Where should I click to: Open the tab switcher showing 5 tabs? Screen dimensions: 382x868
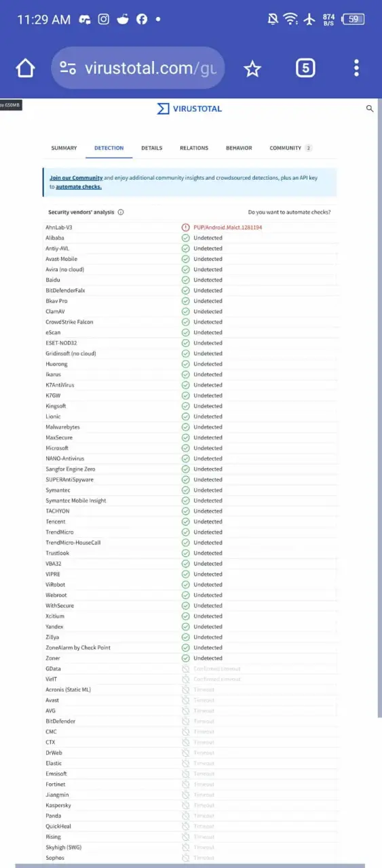click(x=305, y=68)
